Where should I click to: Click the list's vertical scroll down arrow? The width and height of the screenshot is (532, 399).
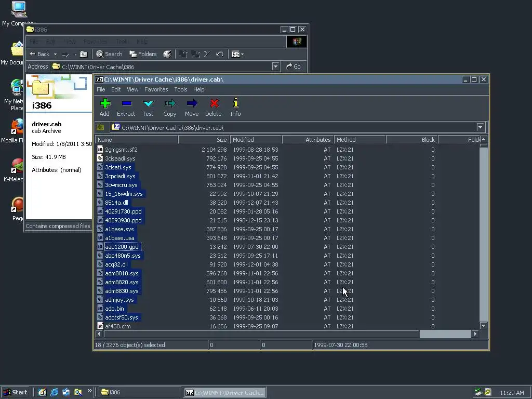[x=484, y=326]
